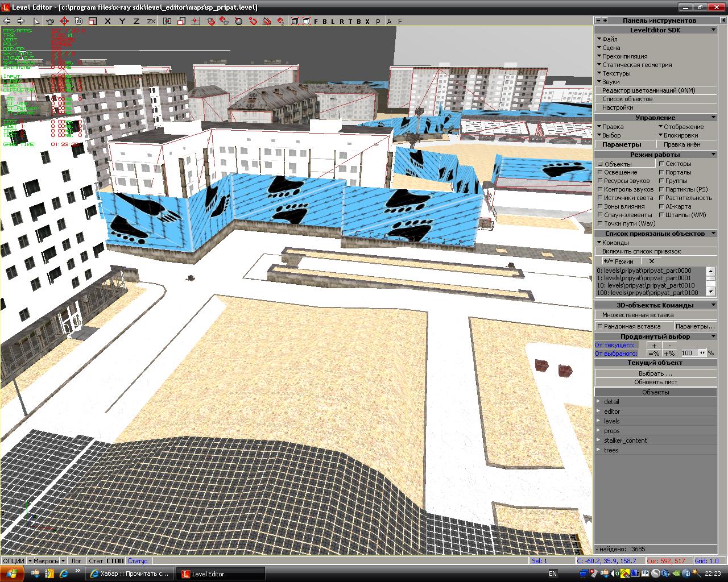This screenshot has width=728, height=582.
Task: Open the Звуки dropdown menu
Action: tap(609, 82)
